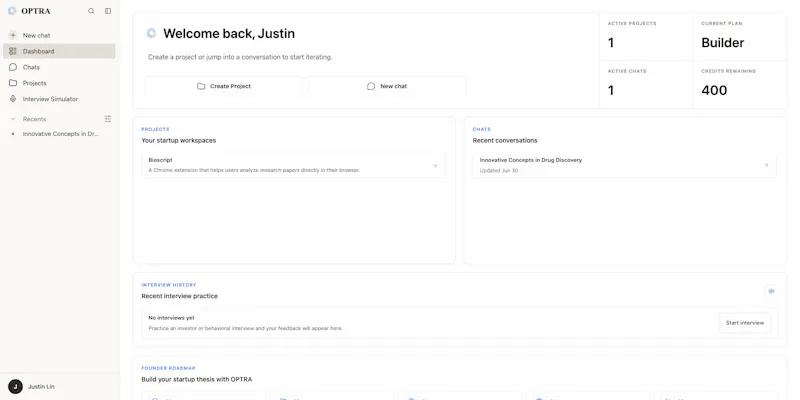
Task: Click the blue waveform icon in Interview History
Action: click(x=771, y=291)
